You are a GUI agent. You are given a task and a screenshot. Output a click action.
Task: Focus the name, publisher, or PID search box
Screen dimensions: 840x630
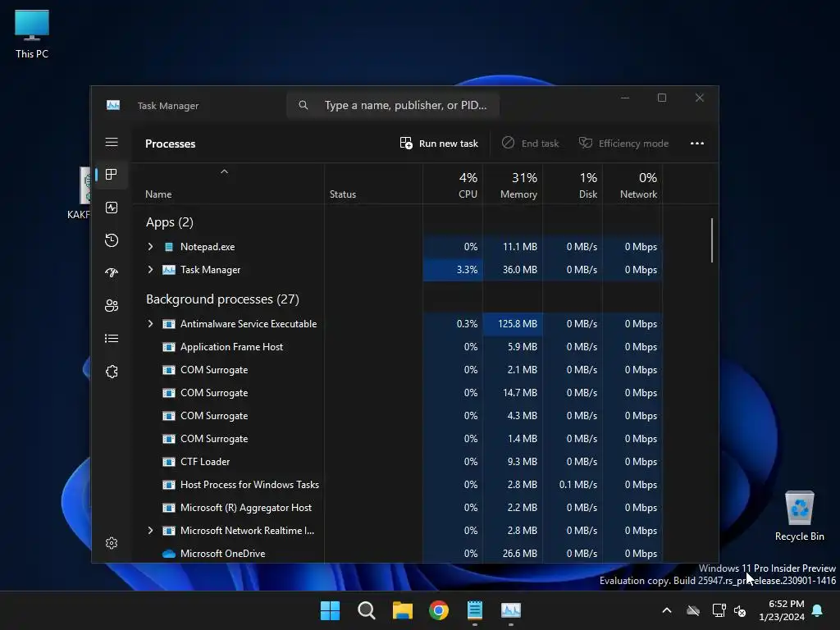(x=393, y=105)
